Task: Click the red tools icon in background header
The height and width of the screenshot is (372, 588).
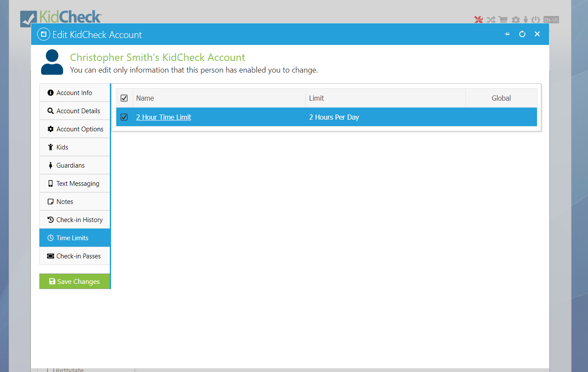Action: coord(479,19)
